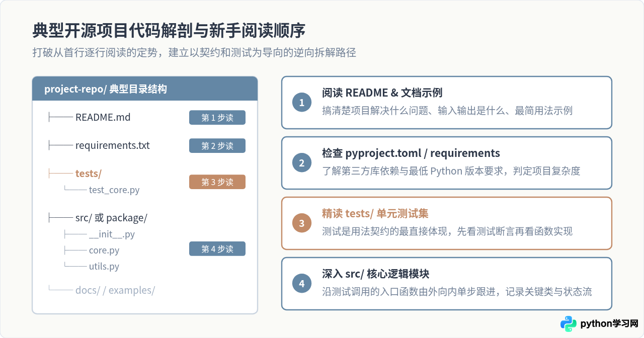Select the greyed docs/ / examples/ entry

pyautogui.click(x=115, y=290)
